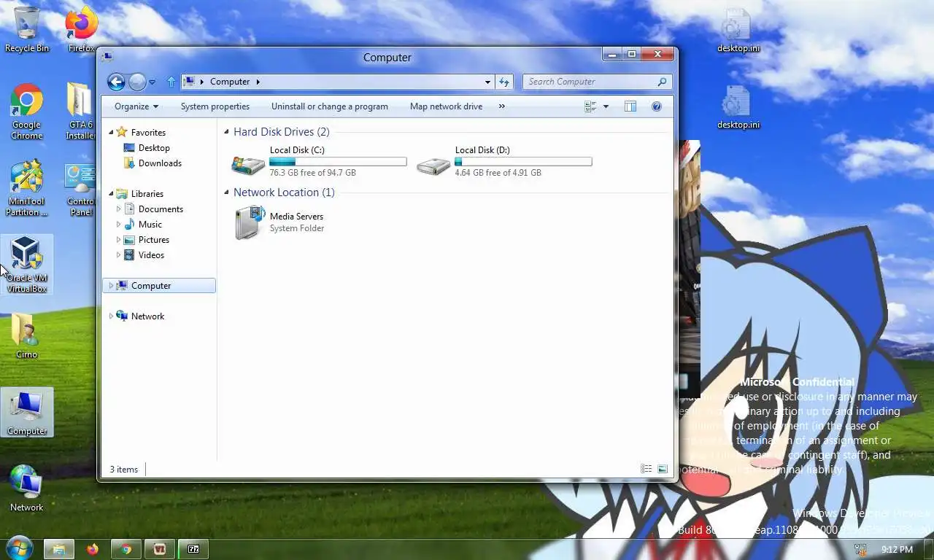Select Libraries in navigation pane
Image resolution: width=934 pixels, height=560 pixels.
(147, 193)
